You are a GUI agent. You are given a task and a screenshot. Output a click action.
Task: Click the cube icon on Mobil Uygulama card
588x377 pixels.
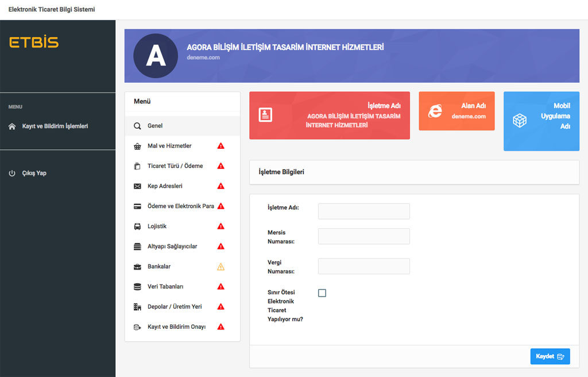[x=520, y=121]
